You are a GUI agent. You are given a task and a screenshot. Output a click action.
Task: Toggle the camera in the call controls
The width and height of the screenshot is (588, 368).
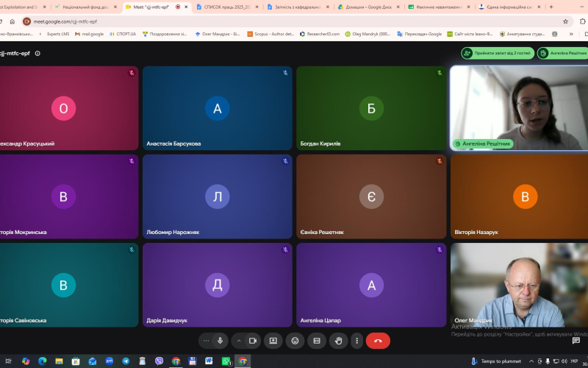point(253,341)
